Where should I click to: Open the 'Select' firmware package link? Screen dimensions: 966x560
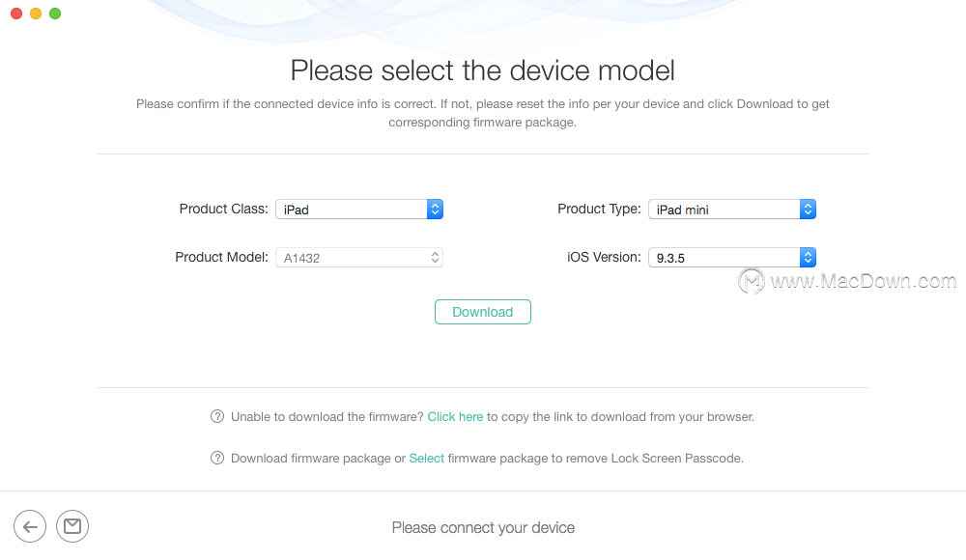click(426, 459)
